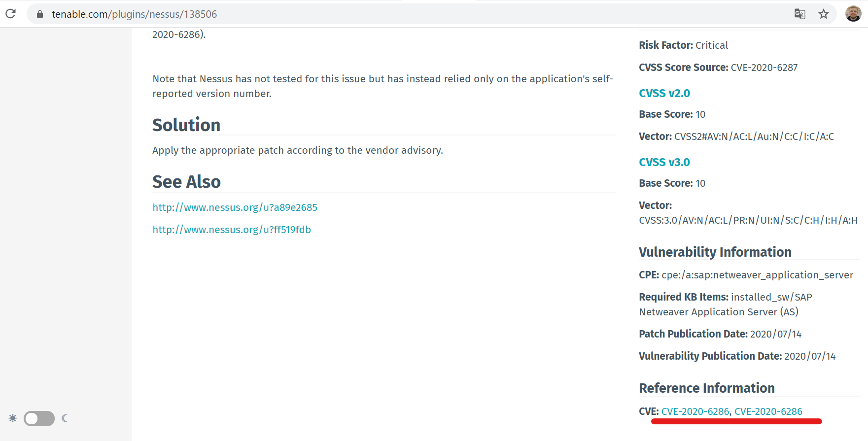Click the Patch Publication Date 2020/07/14

point(720,334)
